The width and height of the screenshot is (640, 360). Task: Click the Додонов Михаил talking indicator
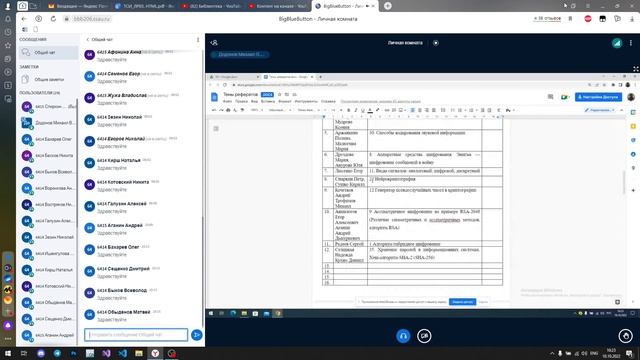click(x=240, y=54)
